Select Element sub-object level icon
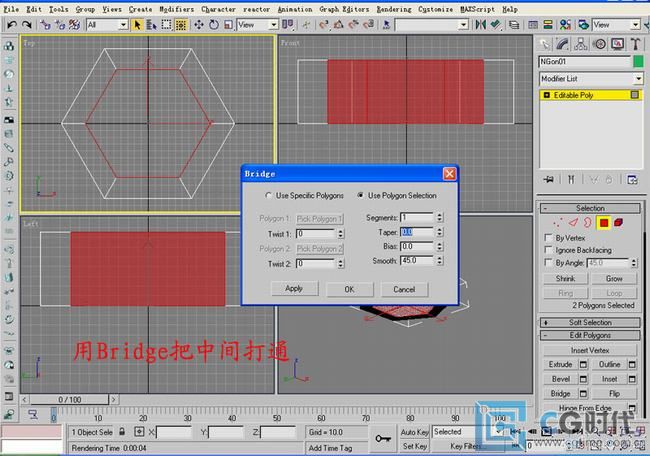 618,223
